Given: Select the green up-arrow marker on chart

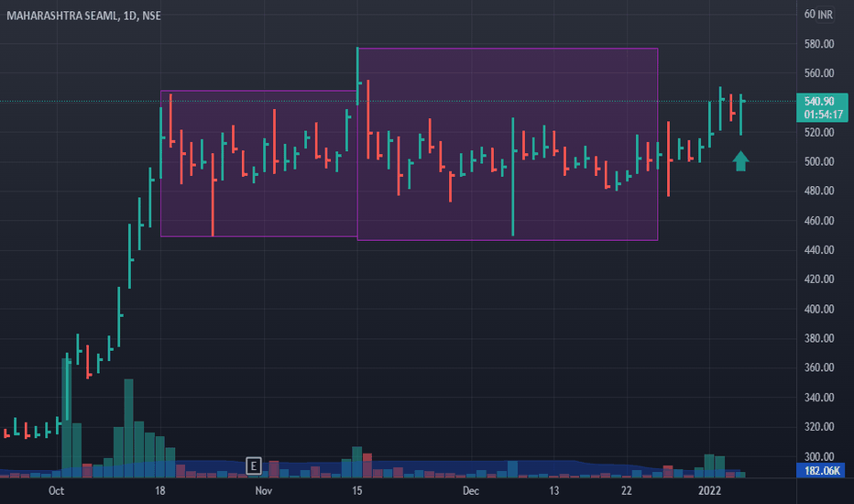Looking at the screenshot, I should click(740, 161).
